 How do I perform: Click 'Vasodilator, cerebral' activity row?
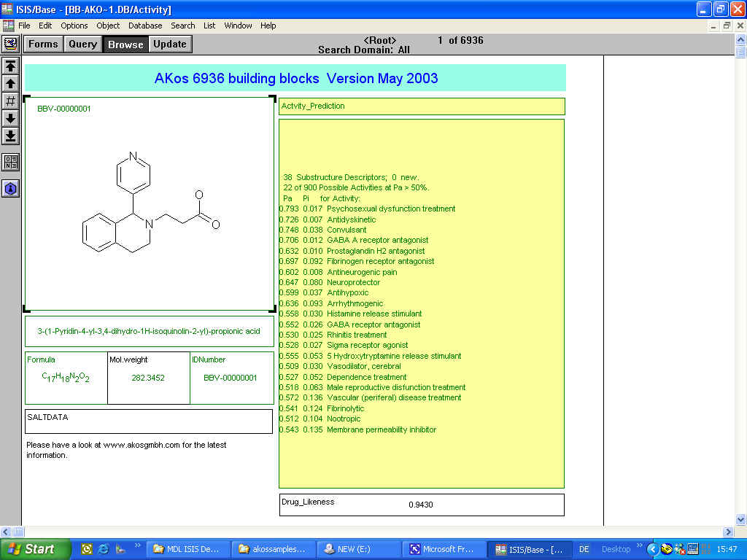coord(340,366)
